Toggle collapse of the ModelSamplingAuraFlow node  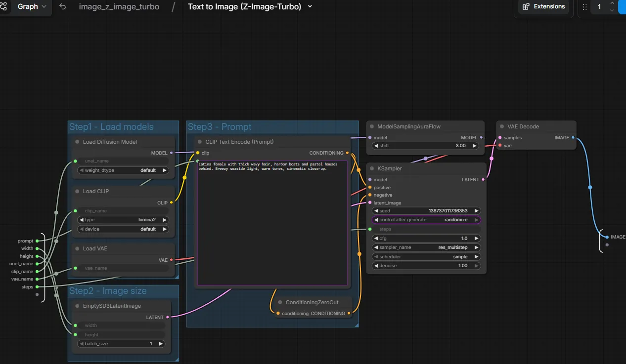pyautogui.click(x=372, y=126)
